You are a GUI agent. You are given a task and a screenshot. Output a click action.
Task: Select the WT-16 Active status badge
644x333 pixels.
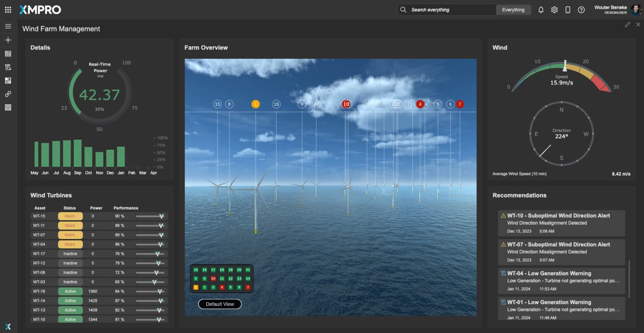(70, 291)
